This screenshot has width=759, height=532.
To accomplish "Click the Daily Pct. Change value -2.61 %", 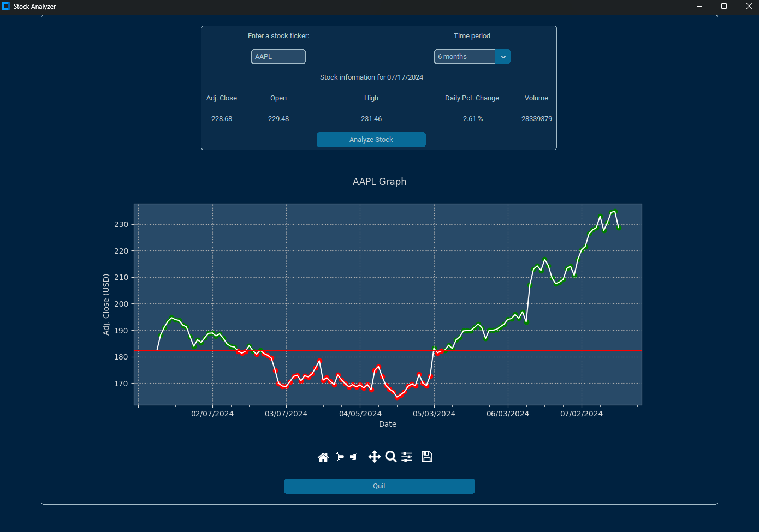I will click(x=472, y=119).
